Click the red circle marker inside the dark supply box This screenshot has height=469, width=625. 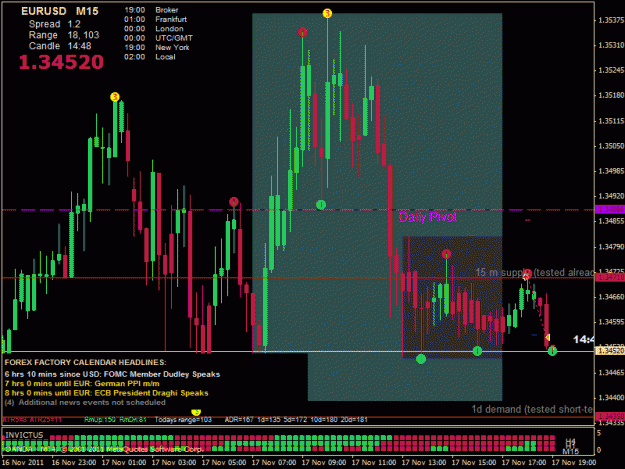(446, 254)
